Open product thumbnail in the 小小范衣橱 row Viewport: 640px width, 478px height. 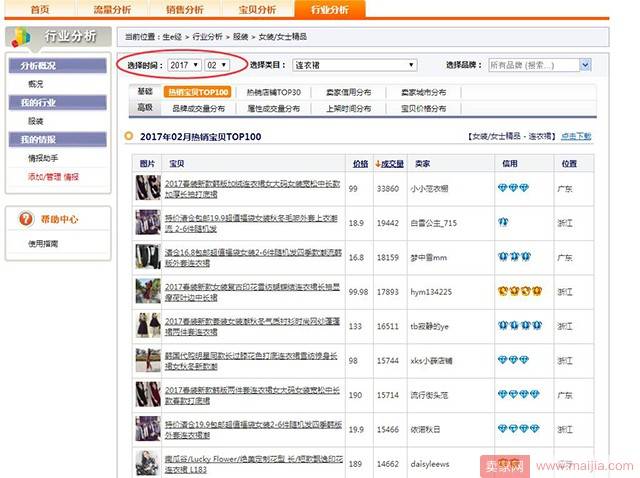[148, 188]
